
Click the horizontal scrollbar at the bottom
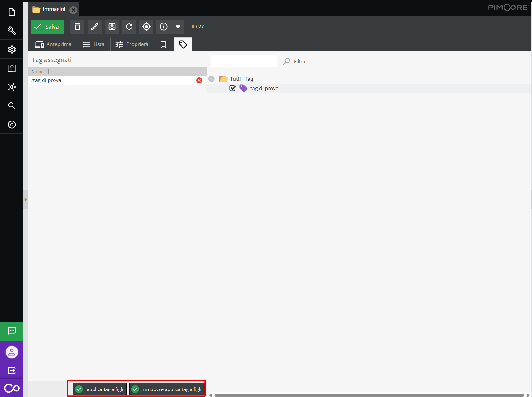[369, 395]
